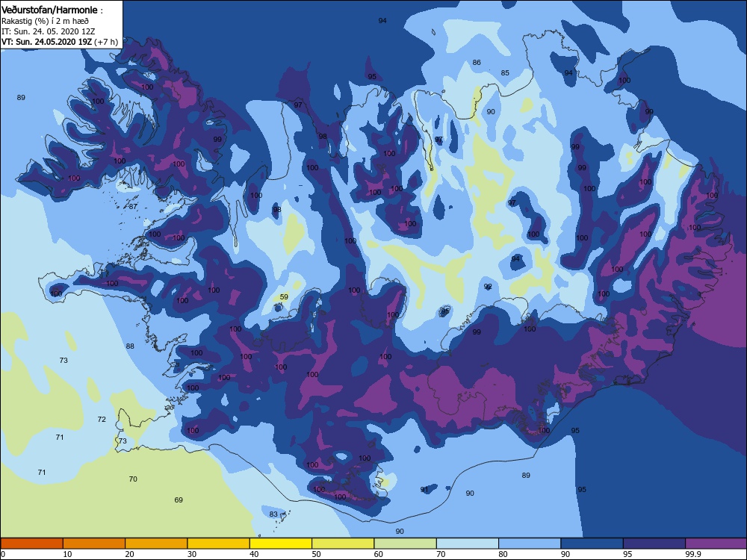The image size is (747, 560).
Task: Pick the indigo 95–99.9 legend swatch
Action: tap(654, 544)
